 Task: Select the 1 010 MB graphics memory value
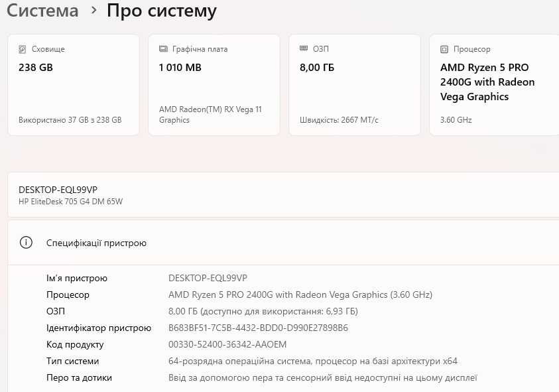(180, 68)
